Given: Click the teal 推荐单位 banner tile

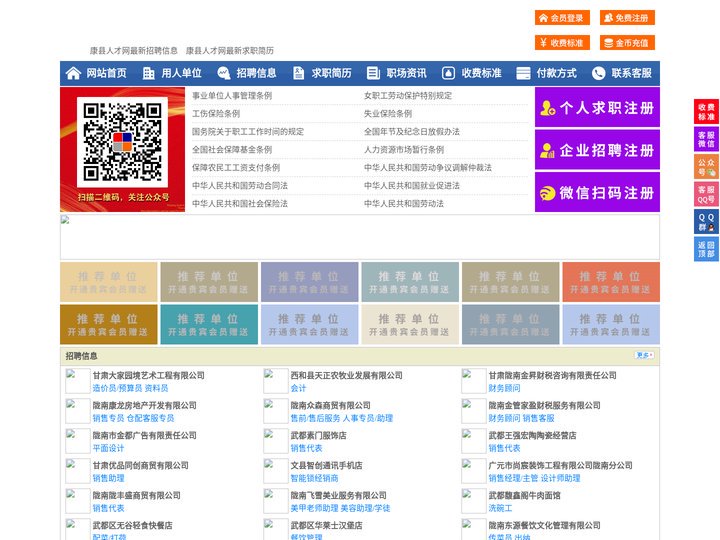Looking at the screenshot, I should (209, 324).
